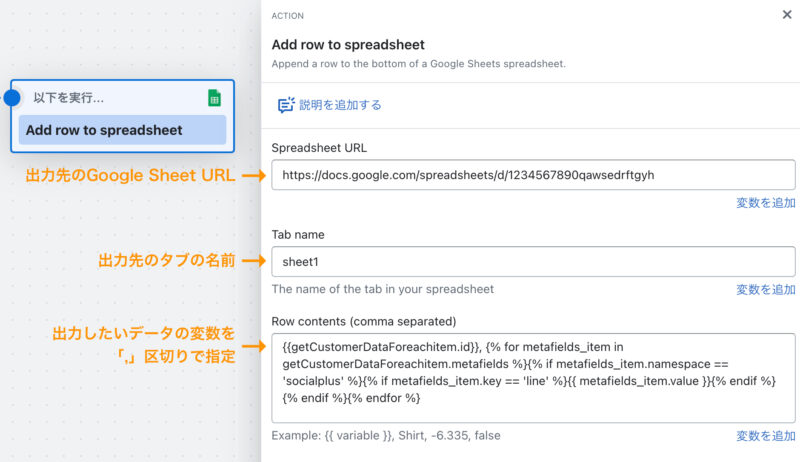The width and height of the screenshot is (800, 462).
Task: Click the speech-bubble icon beside 説明を追加する
Action: [286, 105]
